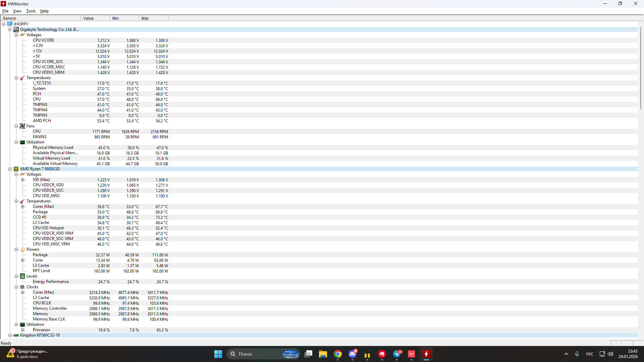Click the Gigabyte motherboard icon
The height and width of the screenshot is (362, 644).
pyautogui.click(x=16, y=29)
